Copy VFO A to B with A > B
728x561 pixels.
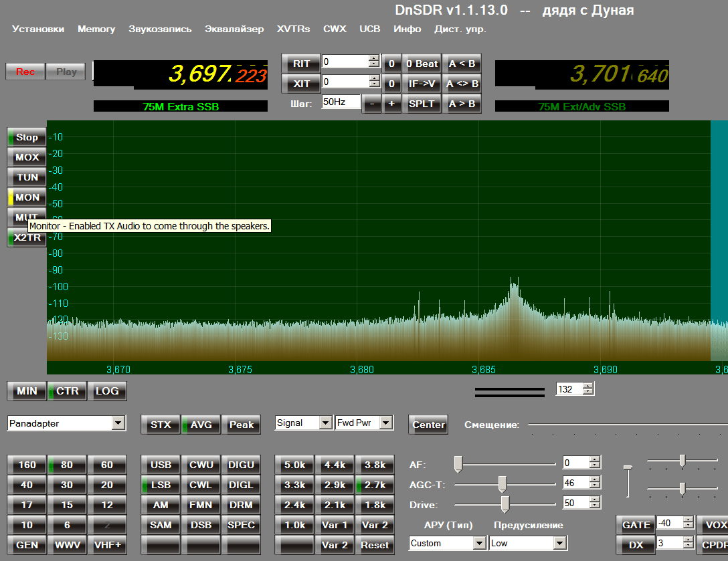pyautogui.click(x=462, y=104)
